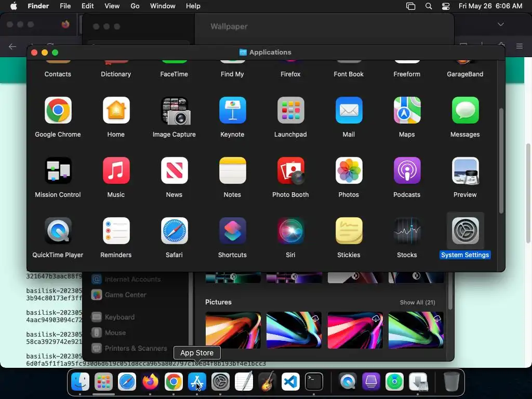The height and width of the screenshot is (399, 532).
Task: Click the Firefox label in Applications
Action: (290, 74)
